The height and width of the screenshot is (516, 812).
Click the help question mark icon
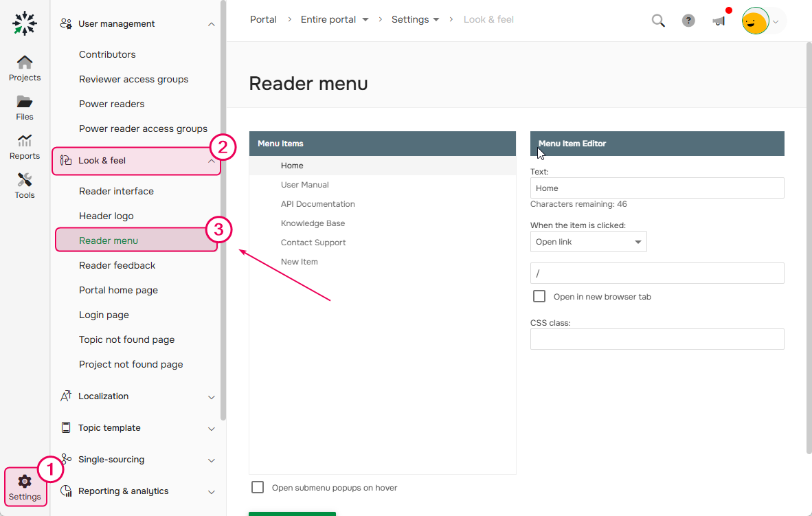click(x=688, y=21)
